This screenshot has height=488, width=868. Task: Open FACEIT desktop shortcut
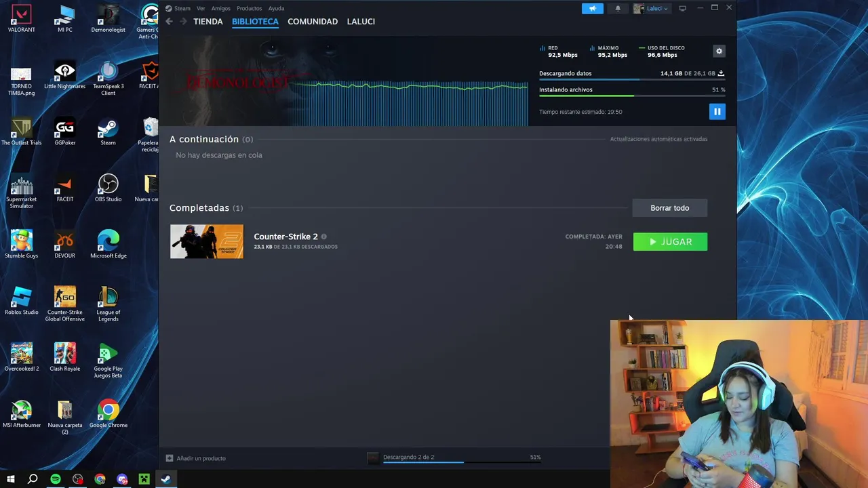65,188
